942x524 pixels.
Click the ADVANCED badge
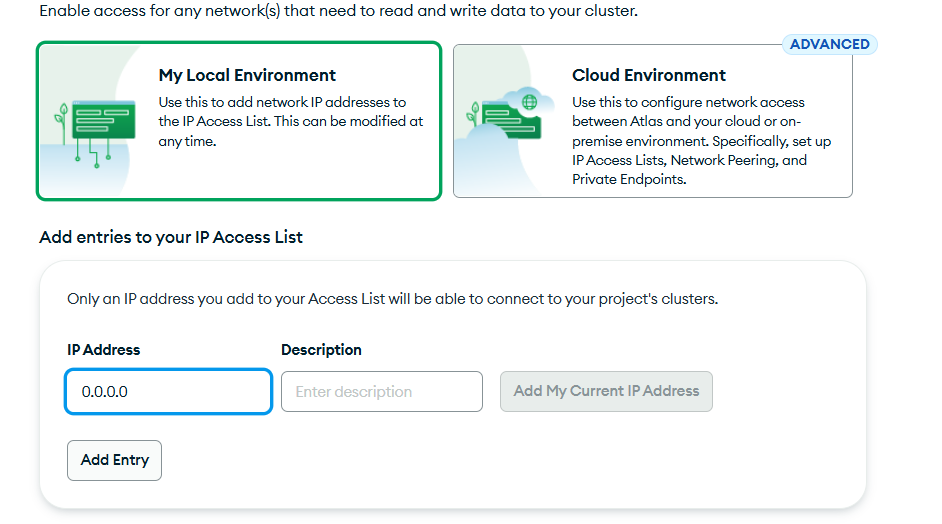click(x=830, y=44)
